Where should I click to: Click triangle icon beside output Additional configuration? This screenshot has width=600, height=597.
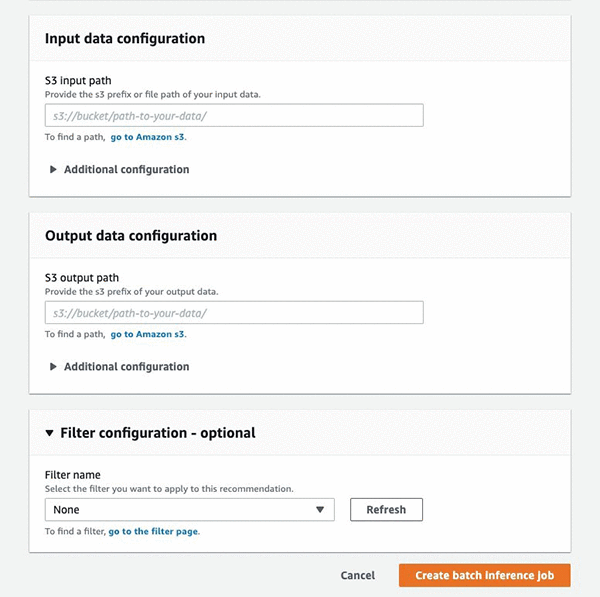(x=53, y=367)
